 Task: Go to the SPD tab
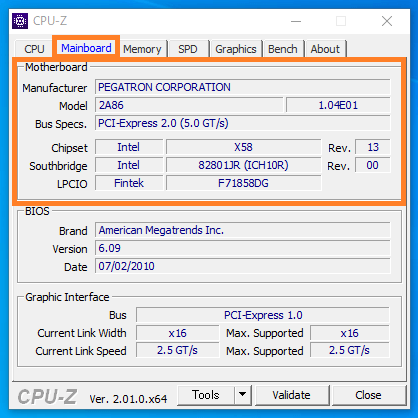pos(188,49)
